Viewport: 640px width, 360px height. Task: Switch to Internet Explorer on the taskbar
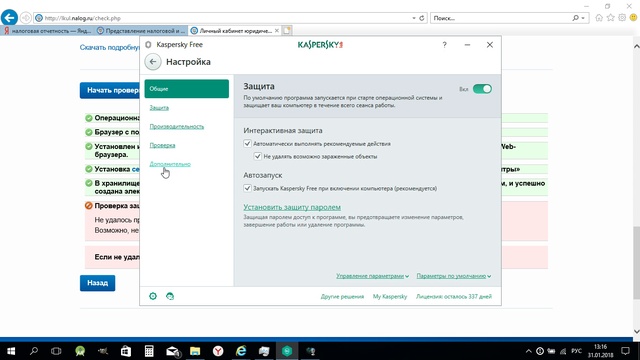(241, 351)
